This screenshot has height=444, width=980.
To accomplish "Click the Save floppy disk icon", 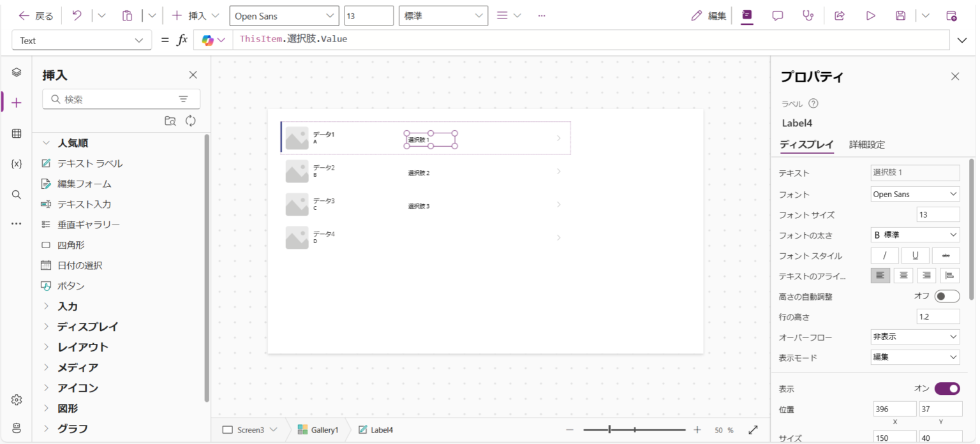I will (900, 16).
